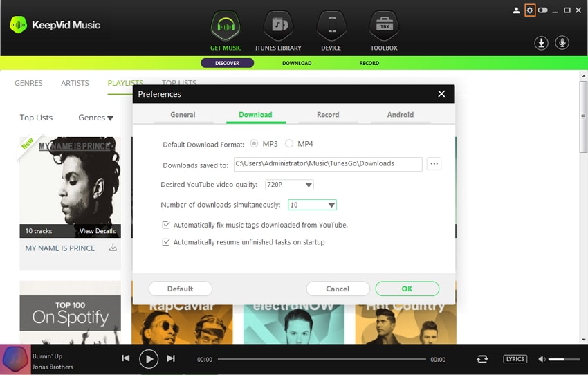Open Top 100 On Spotify playlist thumbnail
Image resolution: width=588 pixels, height=375 pixels.
point(70,312)
